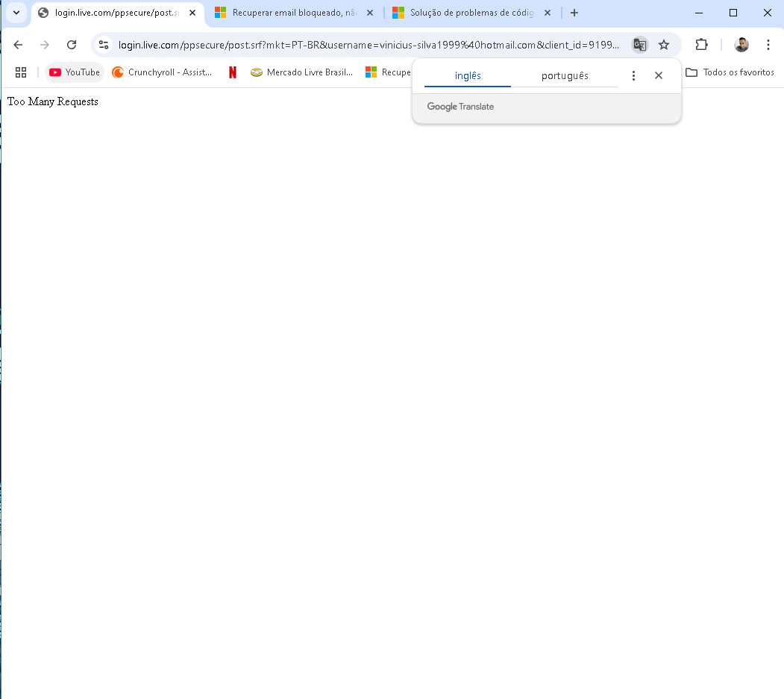
Task: View site information icon in address bar
Action: point(104,45)
